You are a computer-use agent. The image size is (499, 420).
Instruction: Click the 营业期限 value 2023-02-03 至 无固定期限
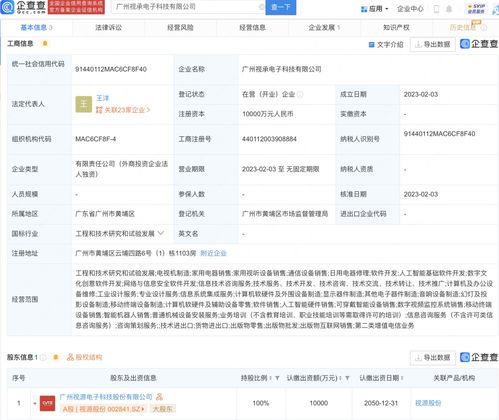pyautogui.click(x=281, y=169)
